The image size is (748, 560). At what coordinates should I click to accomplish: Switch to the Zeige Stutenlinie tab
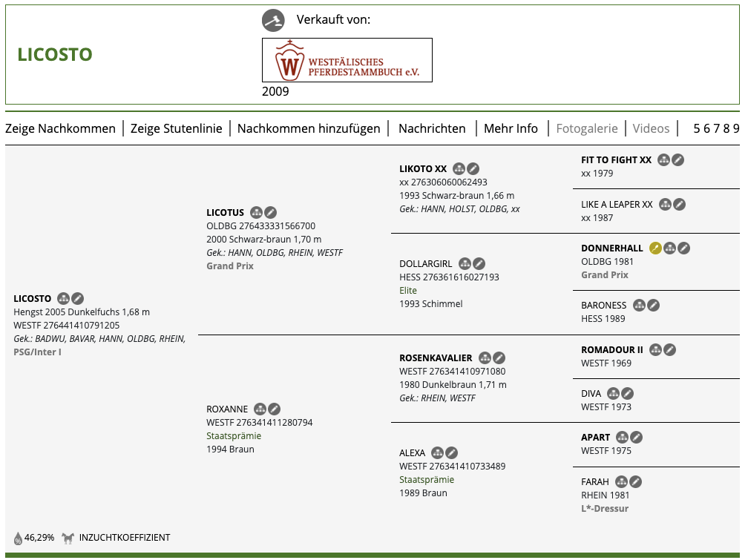(176, 128)
